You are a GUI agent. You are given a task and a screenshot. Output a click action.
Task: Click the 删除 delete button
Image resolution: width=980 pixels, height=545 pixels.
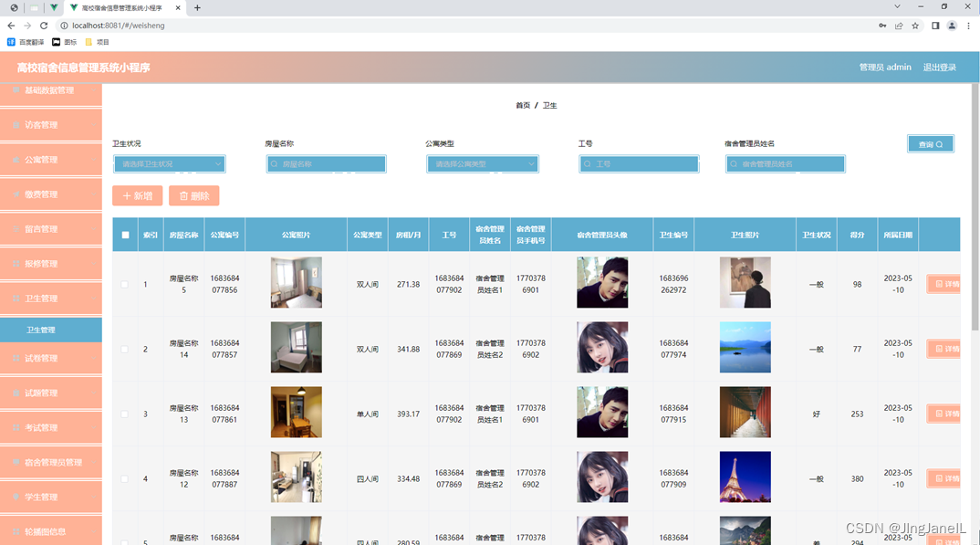point(193,195)
